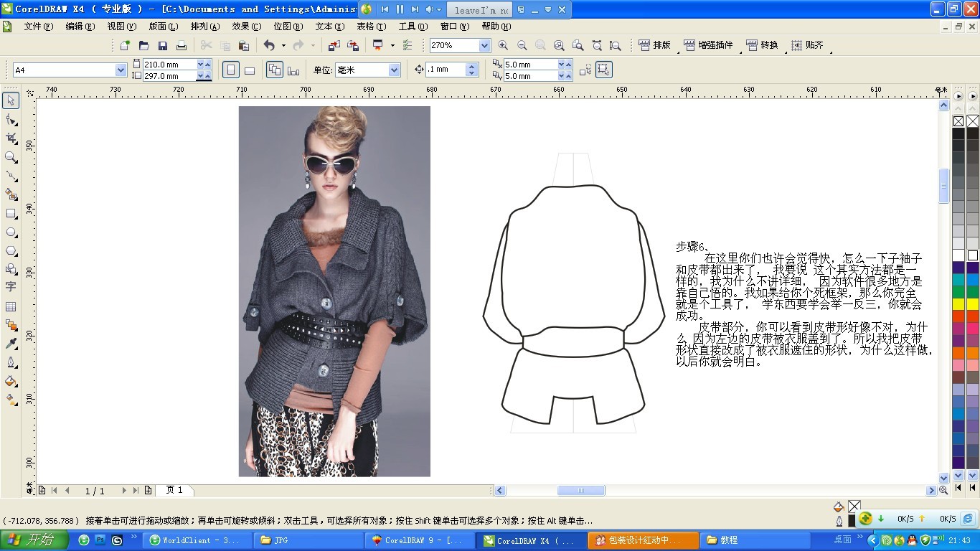This screenshot has height=551, width=980.
Task: Switch to CorelDRAW 9 taskbar window
Action: point(421,540)
